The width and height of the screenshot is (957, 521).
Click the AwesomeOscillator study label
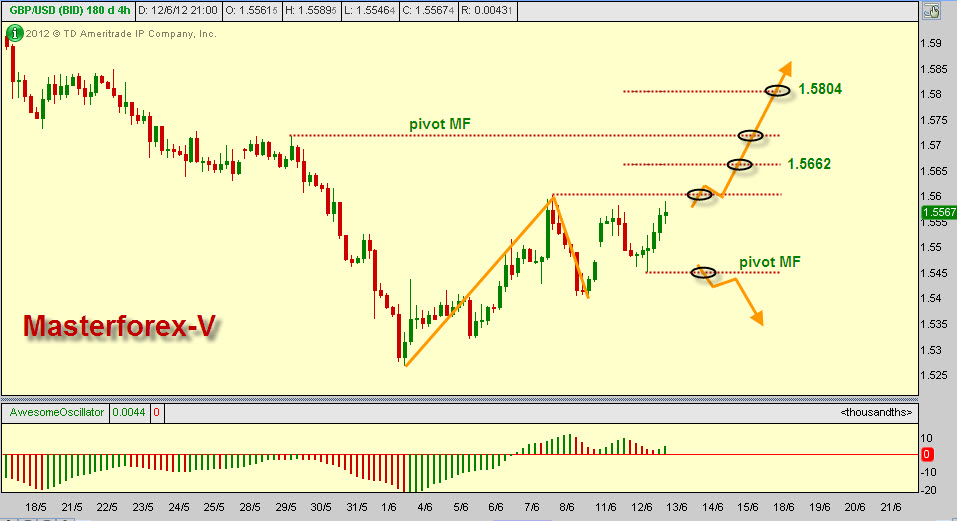[57, 412]
